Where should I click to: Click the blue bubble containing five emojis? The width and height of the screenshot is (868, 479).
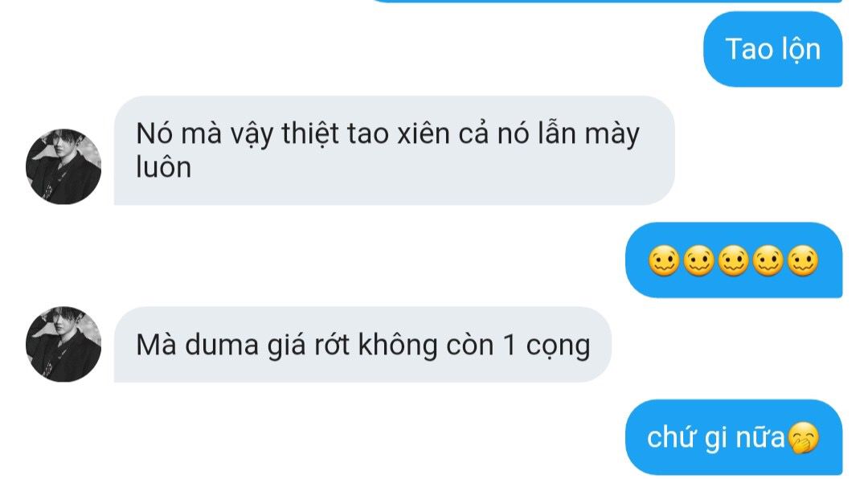pyautogui.click(x=734, y=260)
